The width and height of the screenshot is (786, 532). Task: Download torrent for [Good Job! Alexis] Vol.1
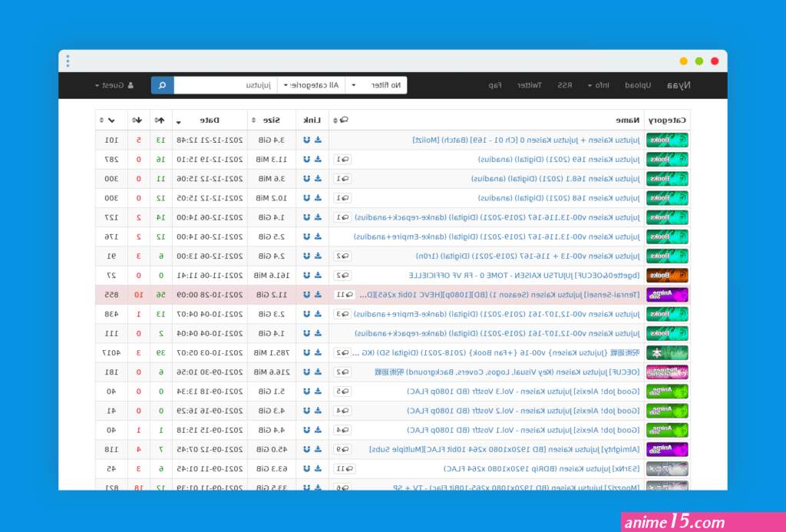point(318,430)
